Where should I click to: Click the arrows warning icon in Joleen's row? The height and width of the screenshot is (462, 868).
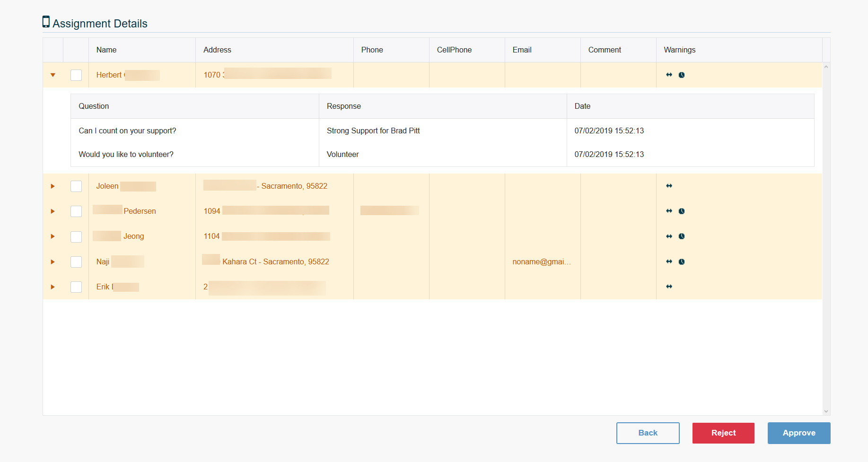pyautogui.click(x=669, y=186)
